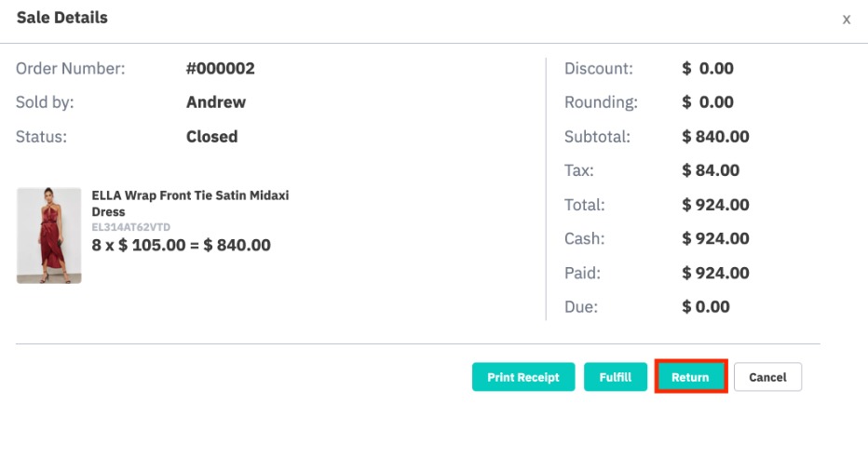Click order number #000002
Screen dimensions: 868x457
[x=221, y=68]
